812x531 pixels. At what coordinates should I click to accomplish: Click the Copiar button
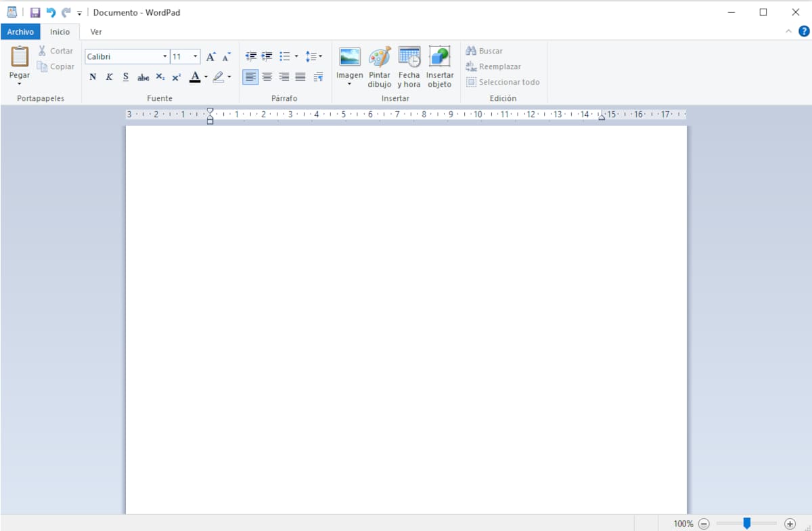tap(55, 66)
